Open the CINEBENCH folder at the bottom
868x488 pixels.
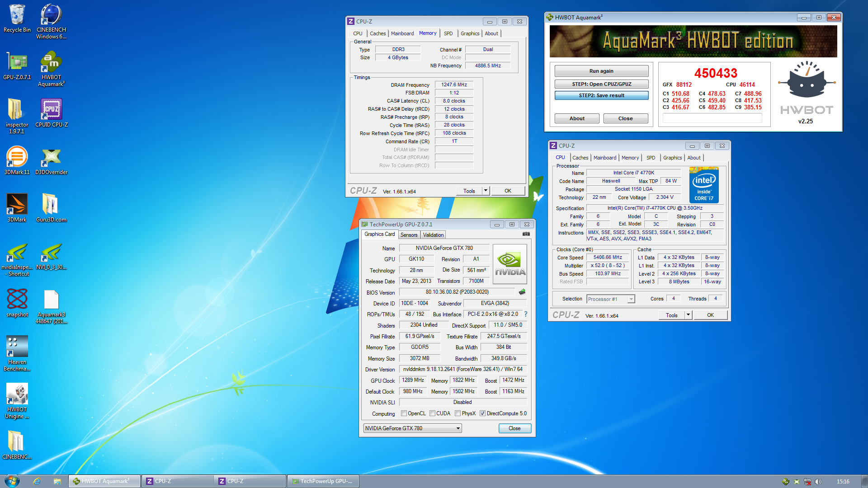17,445
